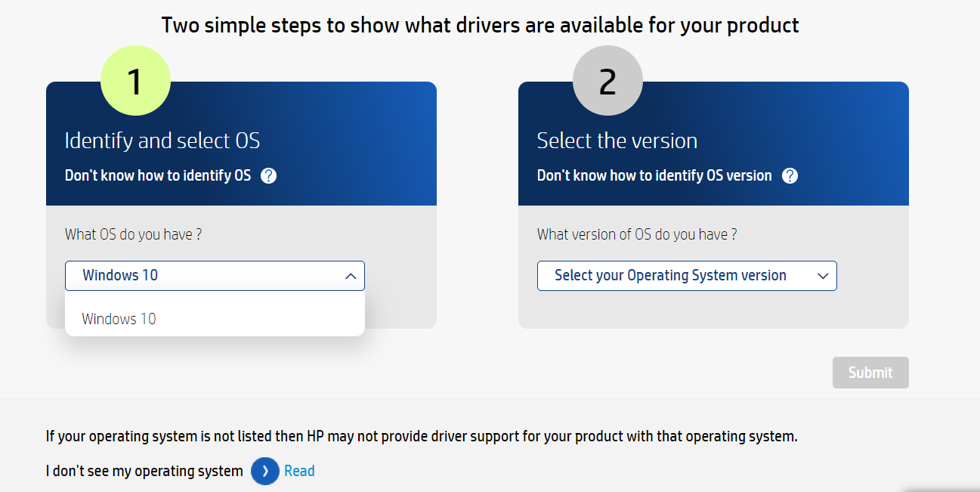This screenshot has width=980, height=492.
Task: Click the step 1 number badge
Action: [x=135, y=81]
